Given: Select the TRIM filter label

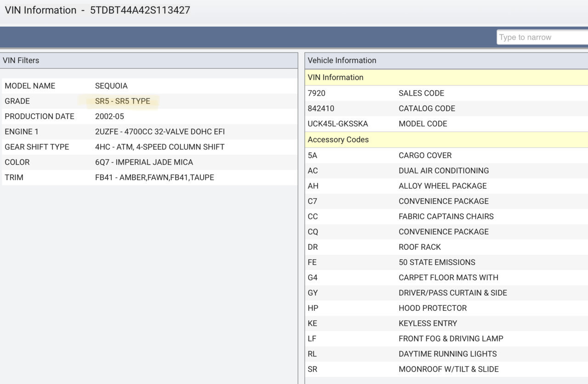Looking at the screenshot, I should coord(14,177).
